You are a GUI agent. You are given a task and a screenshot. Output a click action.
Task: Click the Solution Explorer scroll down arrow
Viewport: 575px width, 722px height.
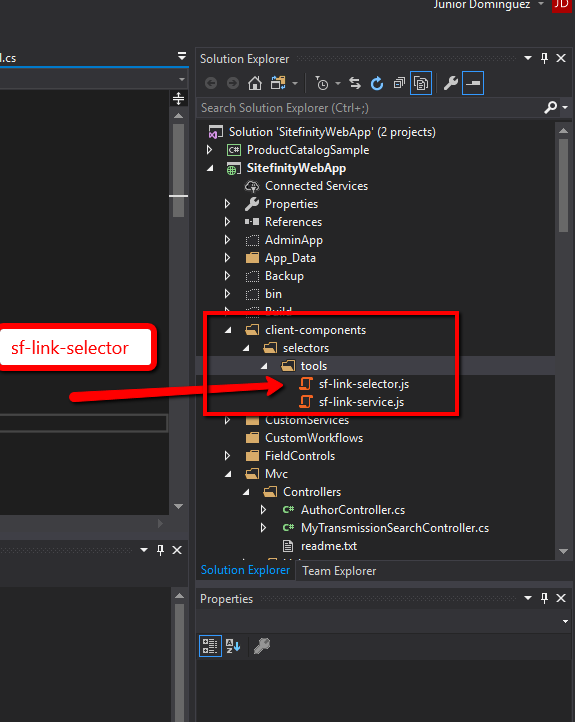(563, 551)
